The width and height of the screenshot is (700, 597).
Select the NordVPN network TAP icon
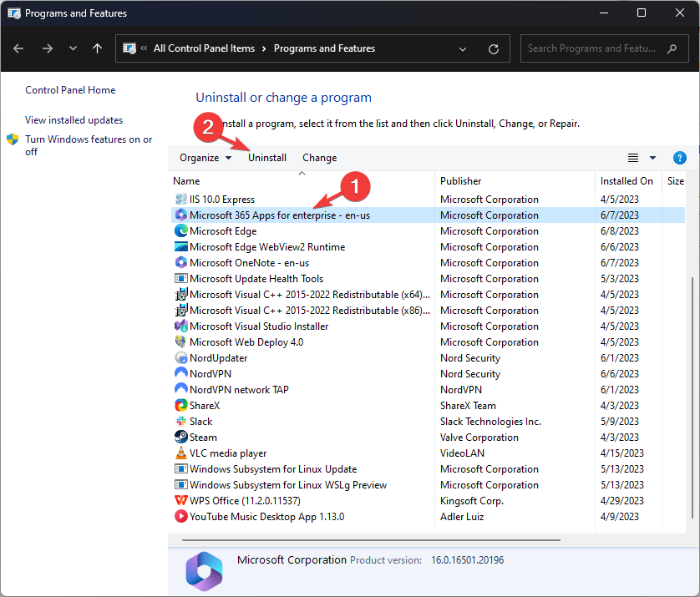(180, 389)
